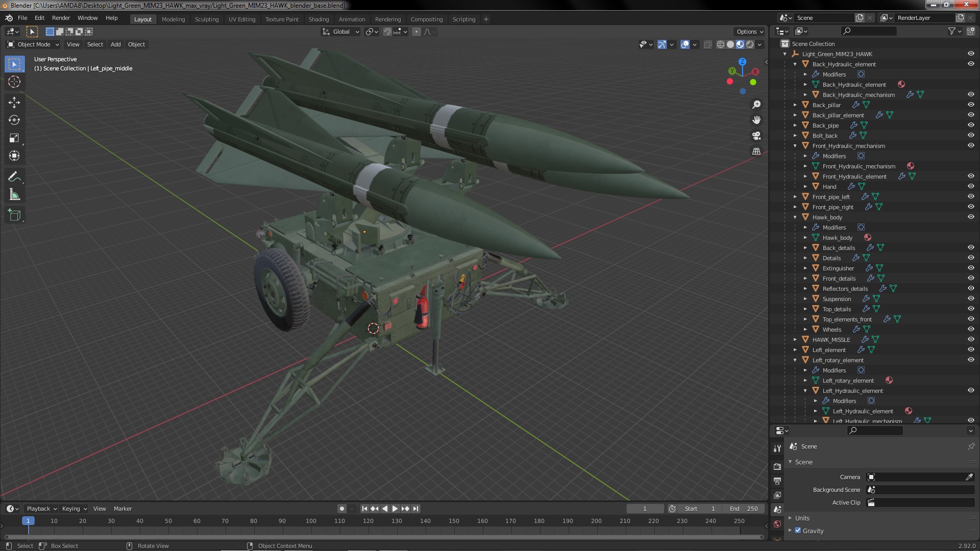The width and height of the screenshot is (980, 551).
Task: Jump to the timeline start frame
Action: (x=364, y=509)
